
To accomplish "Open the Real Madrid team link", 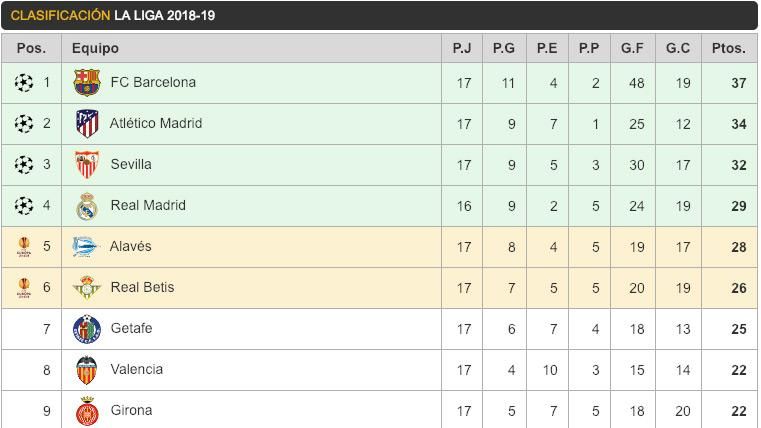I will tap(148, 205).
